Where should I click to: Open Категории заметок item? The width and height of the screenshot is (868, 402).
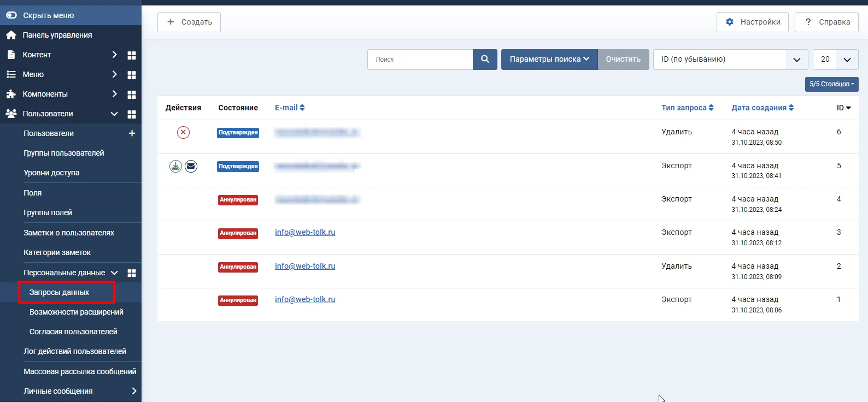[x=57, y=252]
